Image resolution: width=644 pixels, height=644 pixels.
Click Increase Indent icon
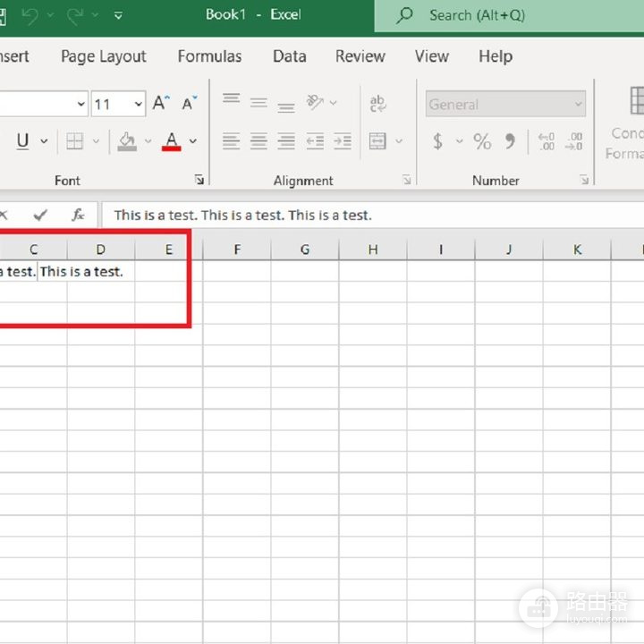pos(342,141)
